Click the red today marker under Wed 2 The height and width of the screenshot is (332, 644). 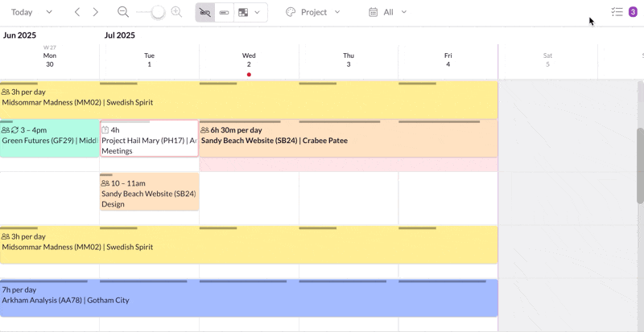click(249, 75)
